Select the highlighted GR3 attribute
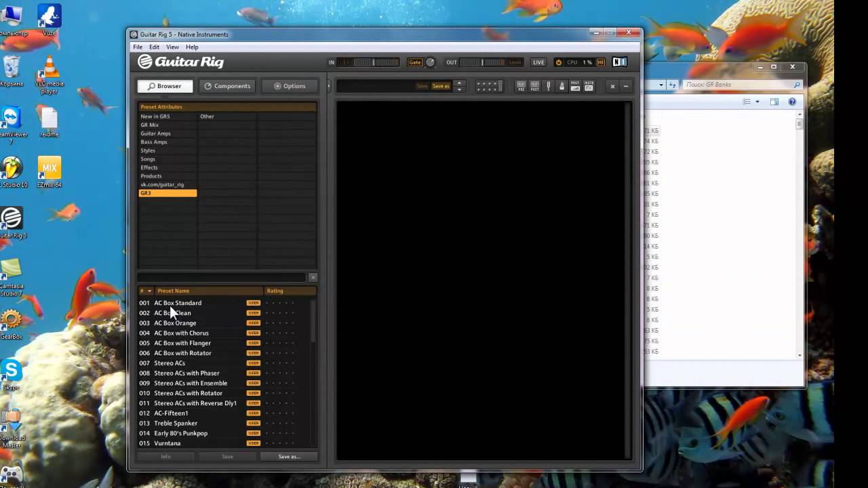Screen dimensions: 868x488 tap(167, 193)
